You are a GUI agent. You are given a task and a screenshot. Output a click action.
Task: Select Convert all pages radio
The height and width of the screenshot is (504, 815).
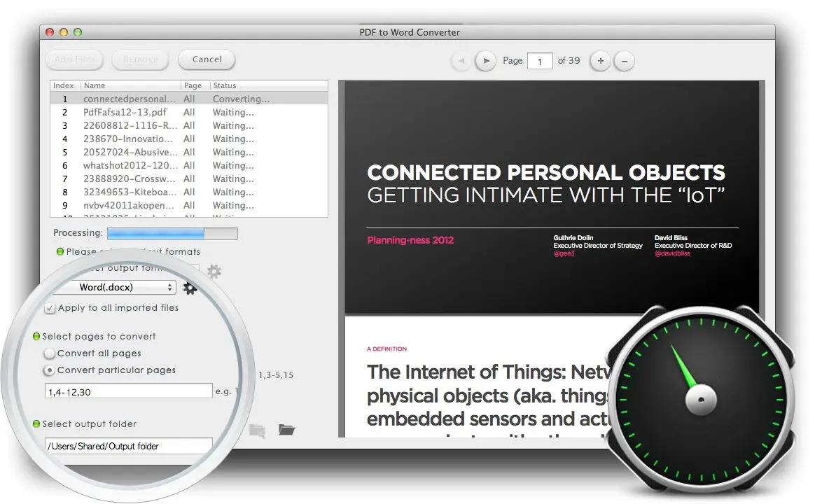click(50, 353)
